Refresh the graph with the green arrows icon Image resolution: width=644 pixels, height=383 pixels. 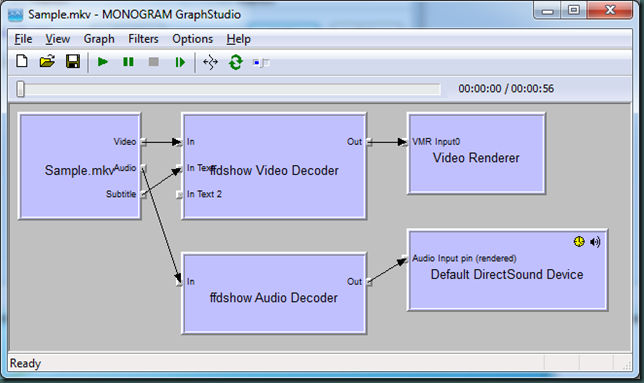[x=236, y=62]
